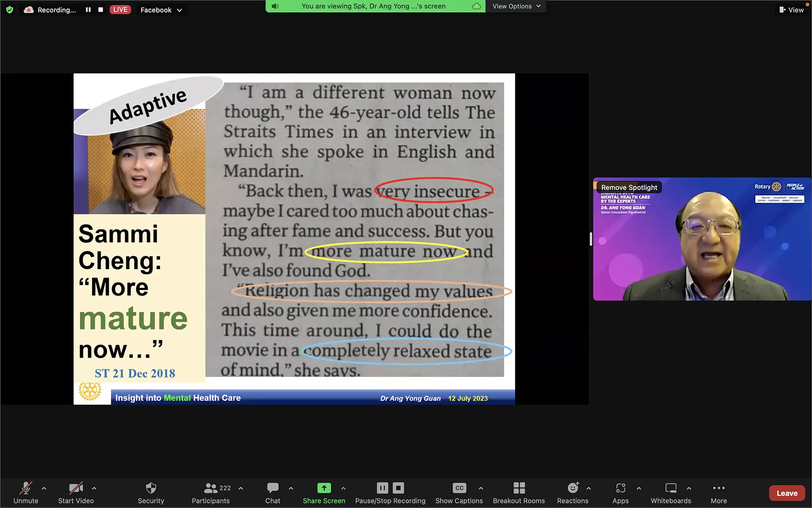The image size is (812, 508).
Task: Stop recording in bottom toolbar
Action: (x=398, y=488)
